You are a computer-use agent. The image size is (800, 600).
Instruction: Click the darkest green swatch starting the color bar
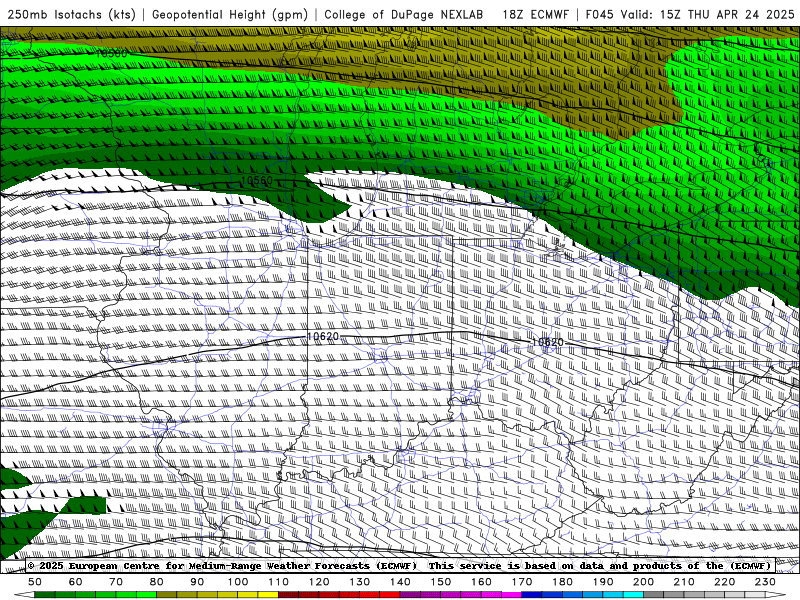(45, 595)
